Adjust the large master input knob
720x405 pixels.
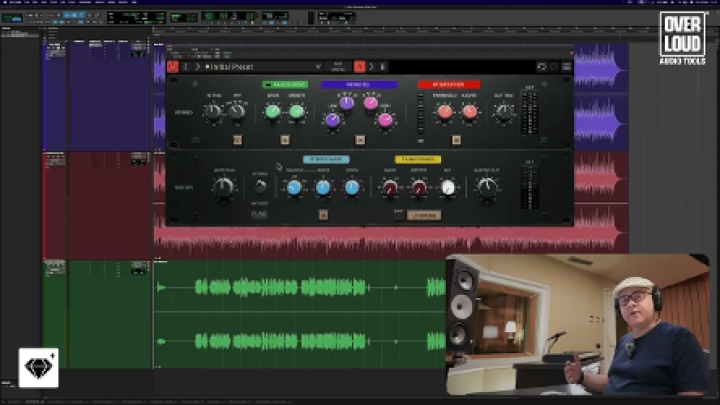(224, 188)
